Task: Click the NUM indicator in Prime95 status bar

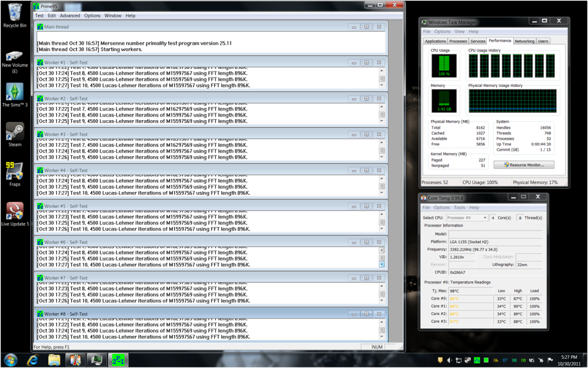Action: tap(377, 347)
